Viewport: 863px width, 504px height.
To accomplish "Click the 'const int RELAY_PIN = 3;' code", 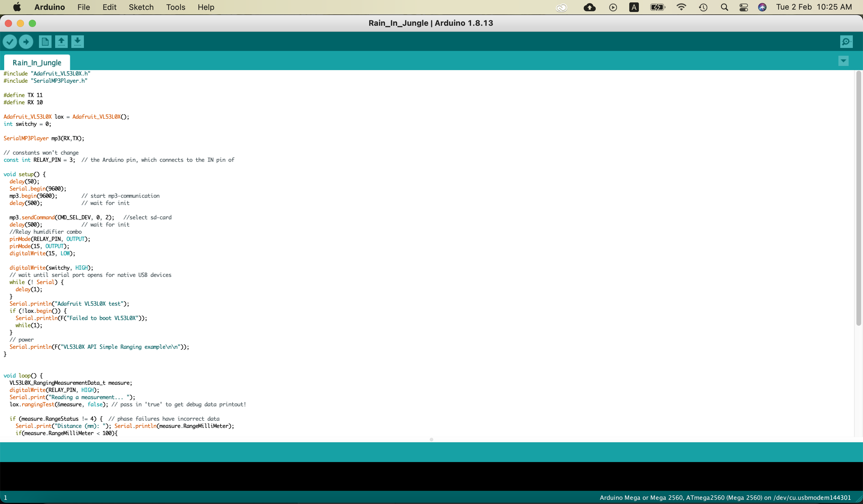I will coord(39,160).
